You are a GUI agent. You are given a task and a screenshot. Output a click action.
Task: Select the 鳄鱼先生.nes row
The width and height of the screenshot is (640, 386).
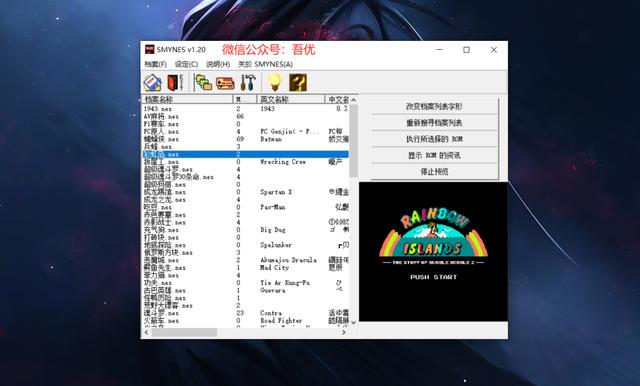pyautogui.click(x=246, y=267)
